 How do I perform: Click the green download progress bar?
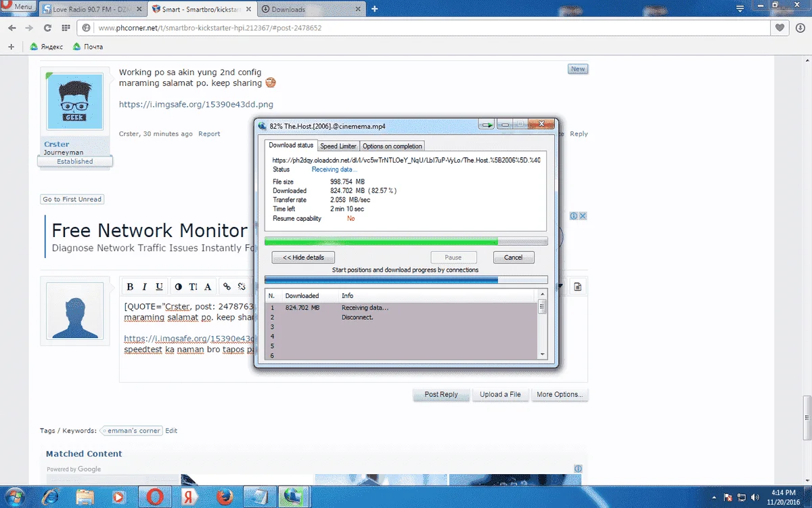pyautogui.click(x=406, y=241)
